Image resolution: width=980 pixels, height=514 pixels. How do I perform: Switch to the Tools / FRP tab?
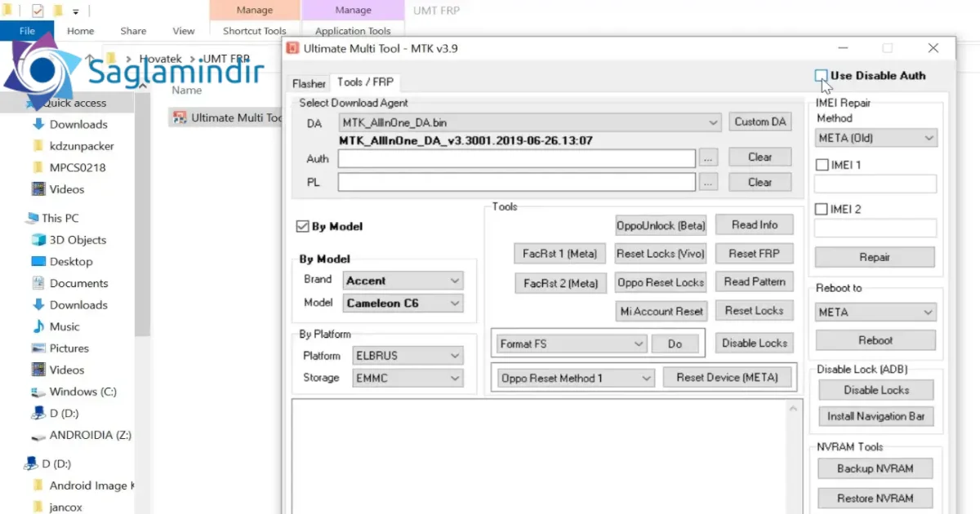point(365,82)
